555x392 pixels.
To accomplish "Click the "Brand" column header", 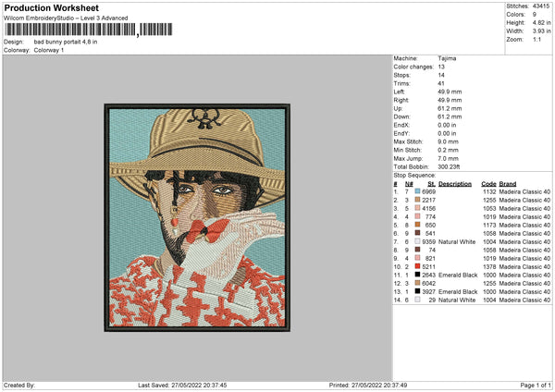I will click(x=508, y=184).
